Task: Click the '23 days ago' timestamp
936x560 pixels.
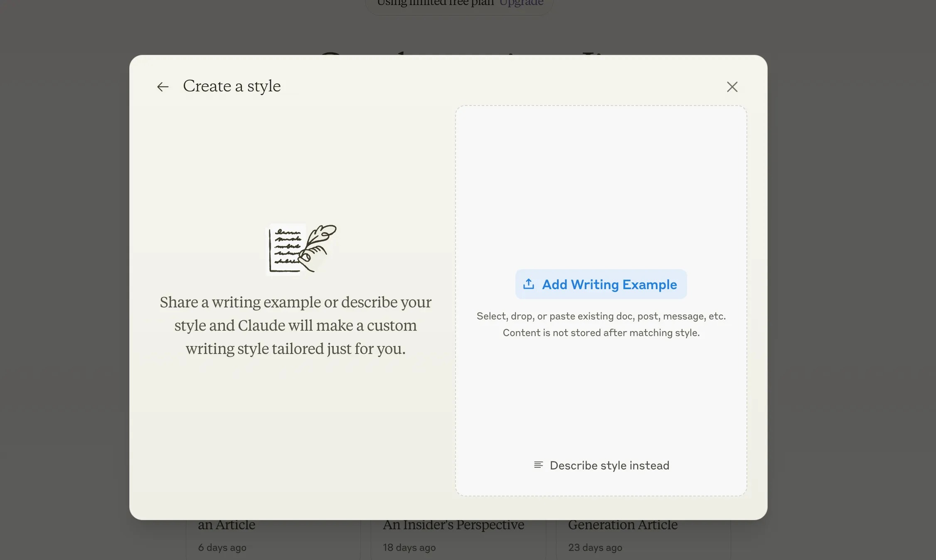Action: (595, 548)
